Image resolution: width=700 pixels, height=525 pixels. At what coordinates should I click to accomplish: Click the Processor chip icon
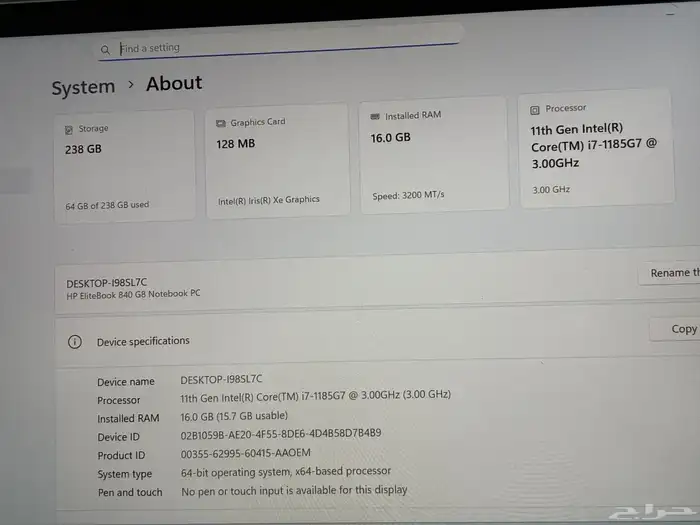[534, 110]
